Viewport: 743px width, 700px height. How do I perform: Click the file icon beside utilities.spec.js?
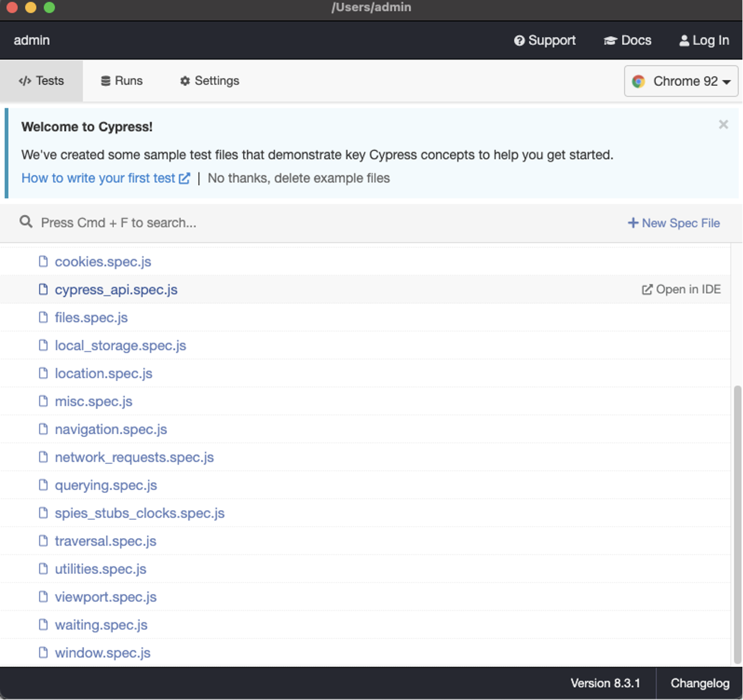coord(43,568)
